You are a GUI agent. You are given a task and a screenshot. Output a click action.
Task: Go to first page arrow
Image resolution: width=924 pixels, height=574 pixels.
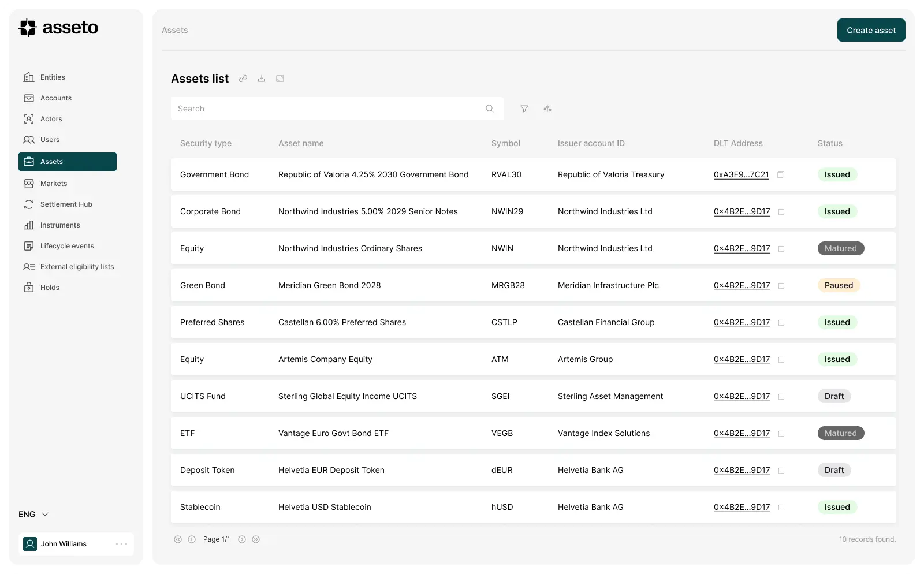178,539
